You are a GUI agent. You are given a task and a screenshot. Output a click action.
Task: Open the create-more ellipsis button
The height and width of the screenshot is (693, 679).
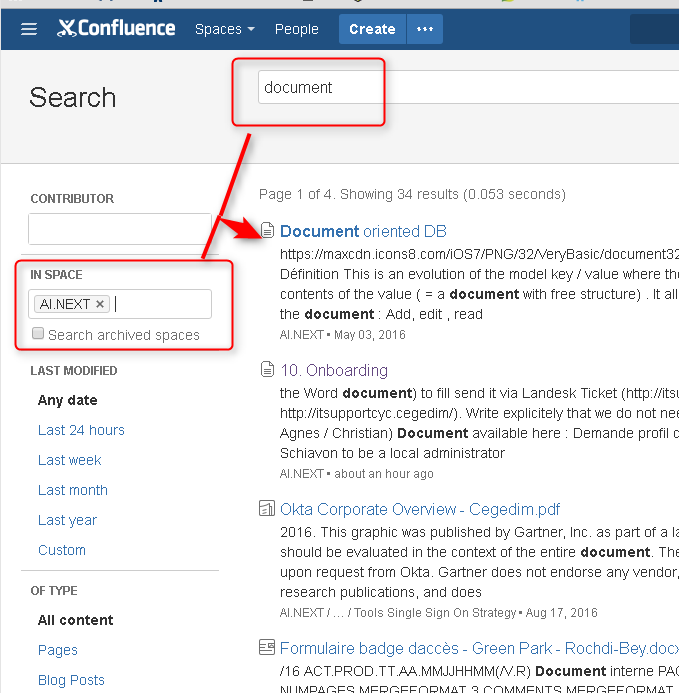(425, 29)
